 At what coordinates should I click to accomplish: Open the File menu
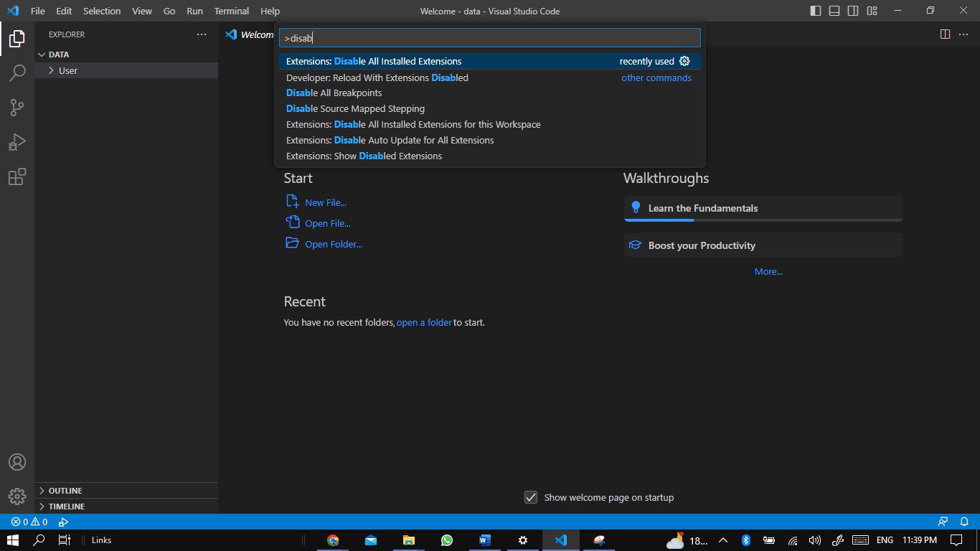[x=38, y=11]
